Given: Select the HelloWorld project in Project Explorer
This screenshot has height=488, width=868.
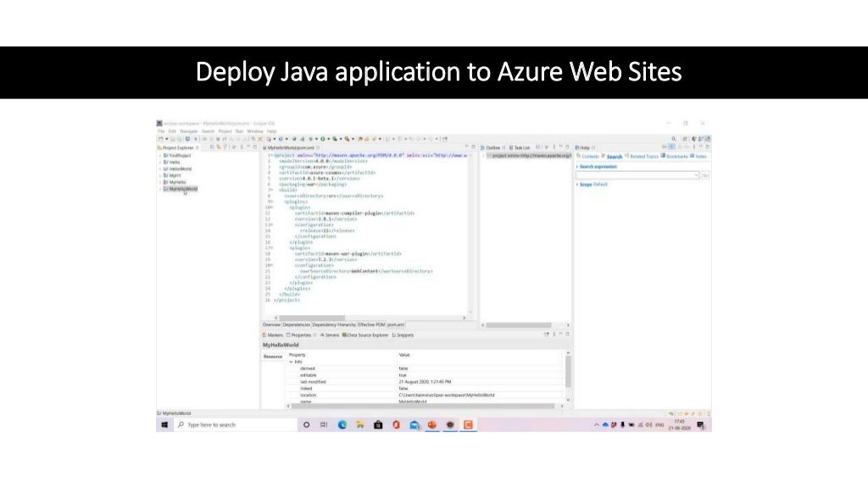Looking at the screenshot, I should pyautogui.click(x=178, y=169).
